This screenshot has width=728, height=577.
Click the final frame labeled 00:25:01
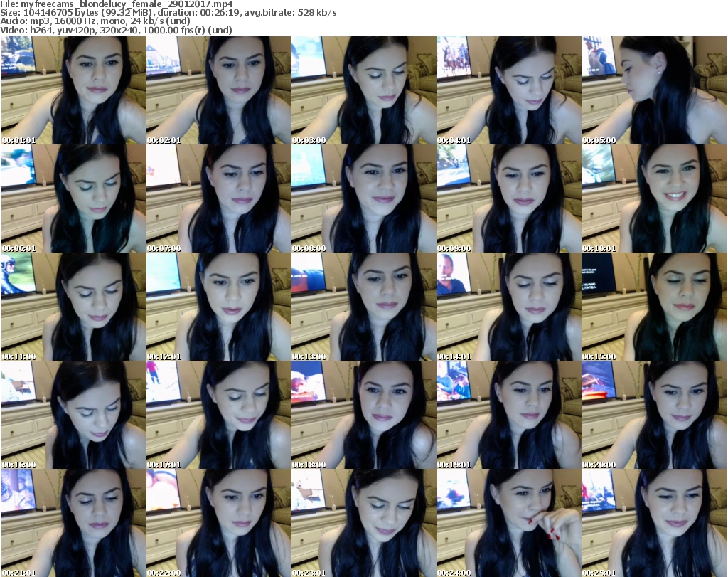click(x=653, y=523)
